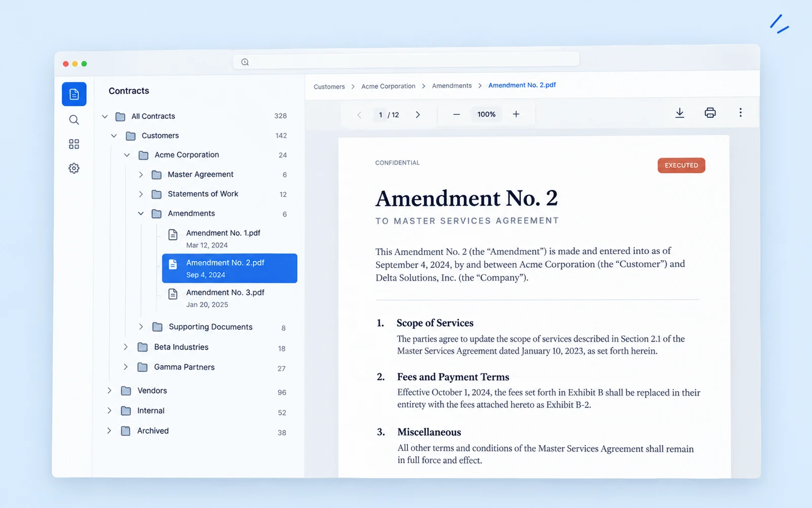Image resolution: width=812 pixels, height=508 pixels.
Task: Click the EXECUTED status badge
Action: pos(681,165)
